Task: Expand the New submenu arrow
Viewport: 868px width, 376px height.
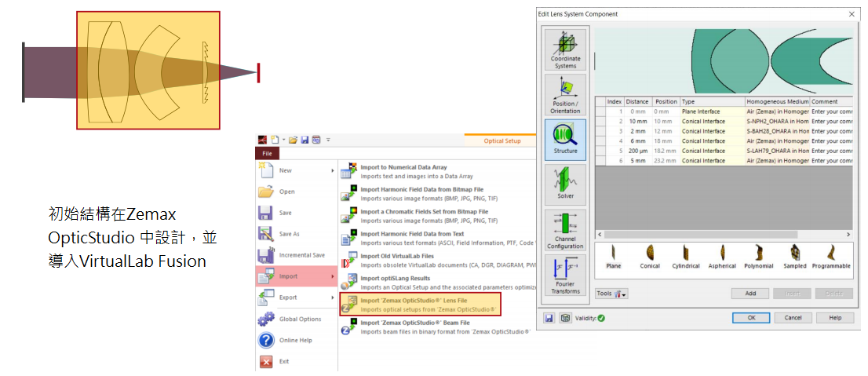Action: [333, 170]
